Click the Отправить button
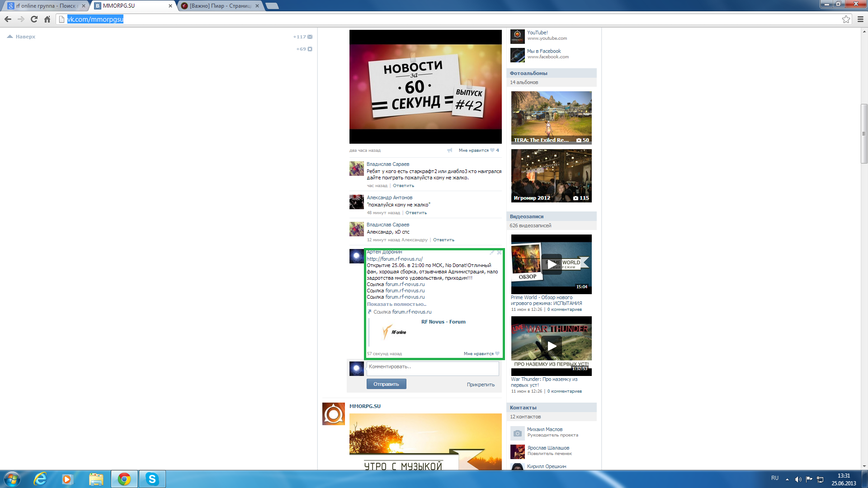The image size is (868, 488). click(x=386, y=384)
